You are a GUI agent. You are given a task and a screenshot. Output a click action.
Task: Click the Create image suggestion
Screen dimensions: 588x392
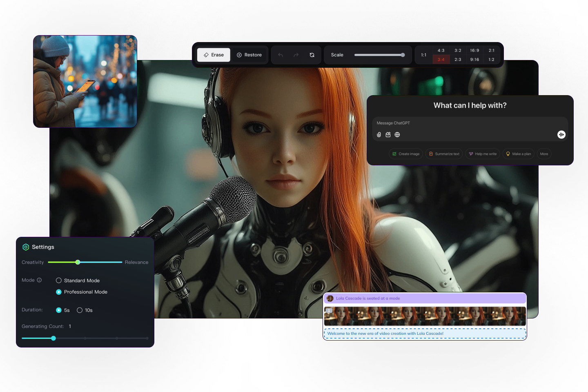point(406,154)
